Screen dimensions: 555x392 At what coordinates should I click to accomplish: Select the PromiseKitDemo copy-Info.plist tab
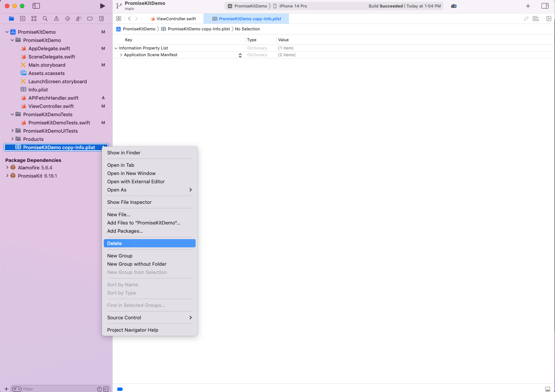click(246, 19)
